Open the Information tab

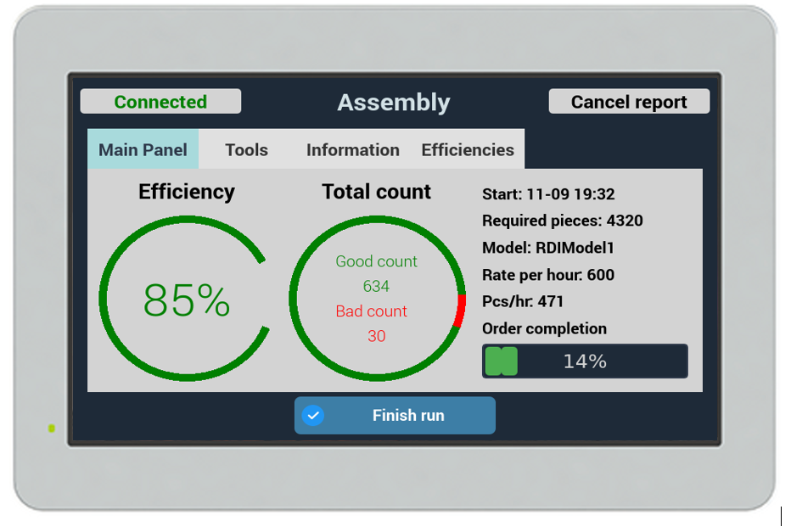point(352,150)
